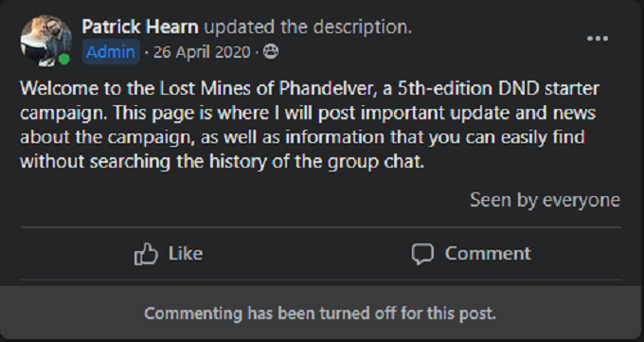The height and width of the screenshot is (342, 644).
Task: Open the three-dot post options menu
Action: click(598, 39)
